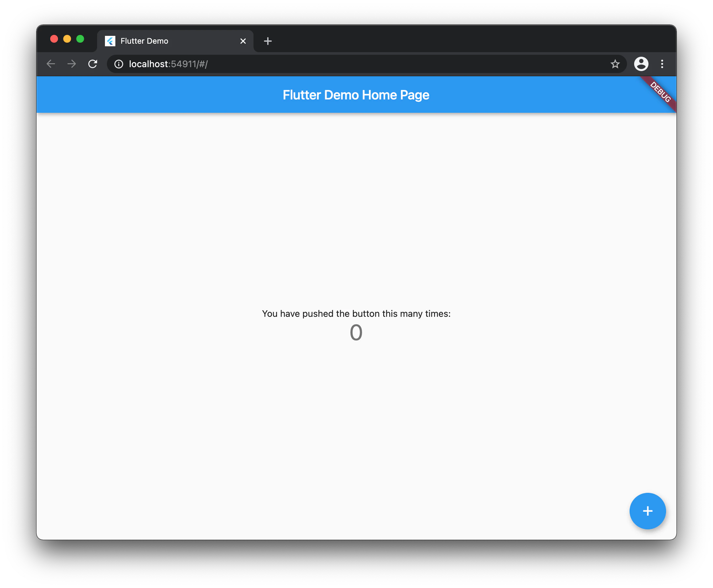This screenshot has width=713, height=588.
Task: Open a new tab with plus button
Action: (x=268, y=41)
